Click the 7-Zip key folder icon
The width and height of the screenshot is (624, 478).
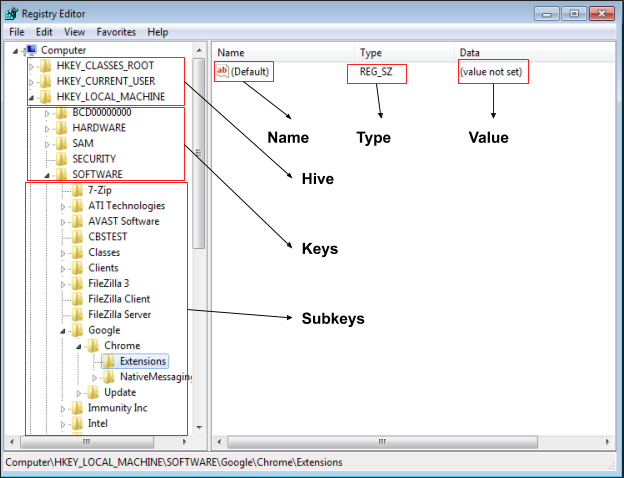[x=77, y=190]
